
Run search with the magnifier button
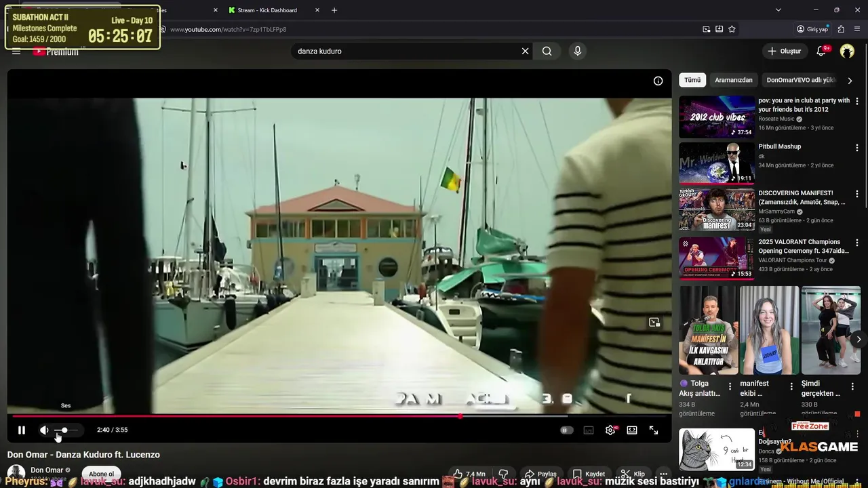click(x=547, y=51)
